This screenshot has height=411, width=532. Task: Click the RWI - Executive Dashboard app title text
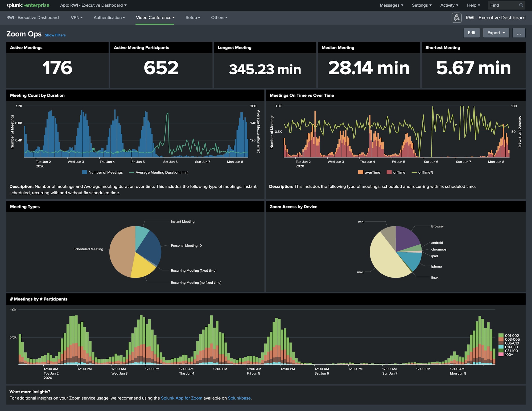pyautogui.click(x=496, y=18)
